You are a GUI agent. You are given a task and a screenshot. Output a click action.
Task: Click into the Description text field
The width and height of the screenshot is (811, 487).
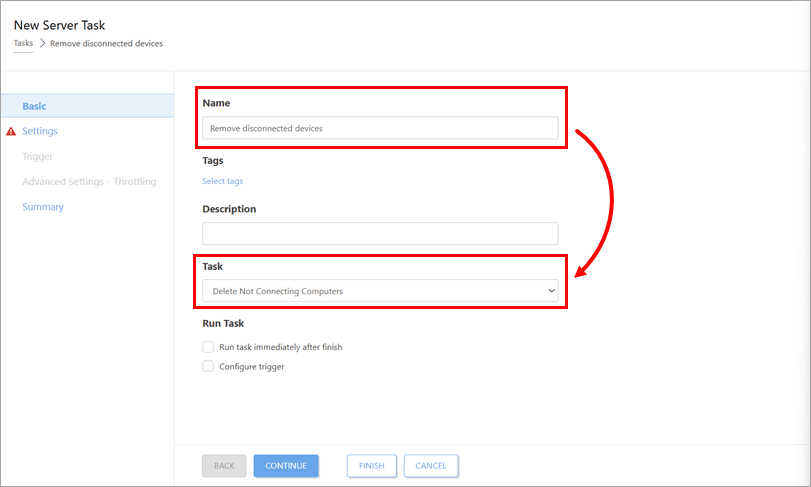pos(380,234)
